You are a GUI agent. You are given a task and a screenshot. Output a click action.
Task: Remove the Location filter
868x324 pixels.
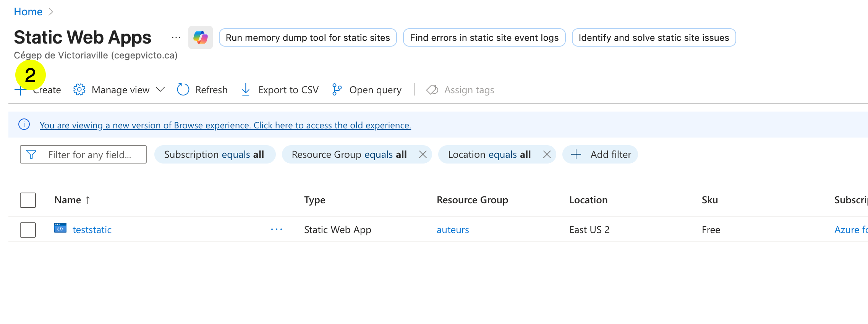point(547,154)
